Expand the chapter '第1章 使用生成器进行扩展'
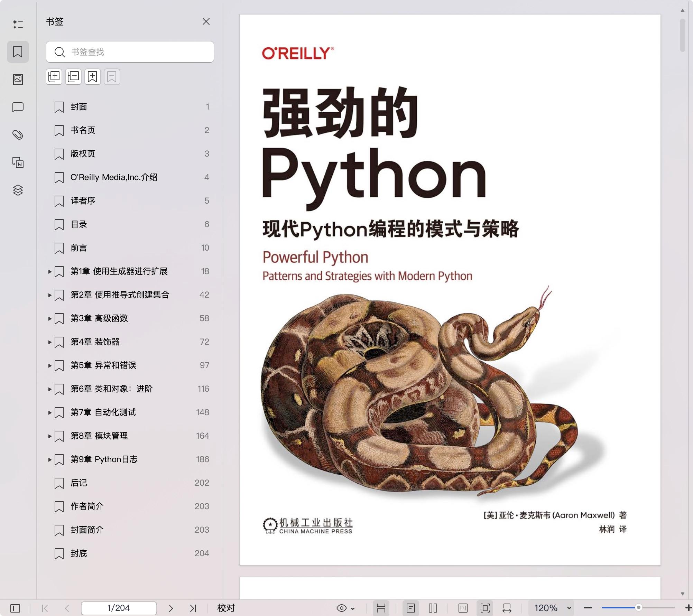 [49, 272]
